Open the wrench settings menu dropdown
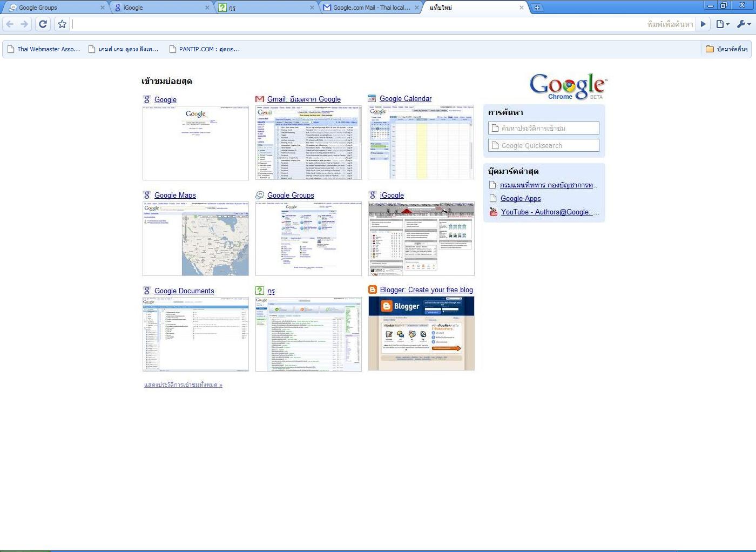The image size is (756, 552). [744, 24]
